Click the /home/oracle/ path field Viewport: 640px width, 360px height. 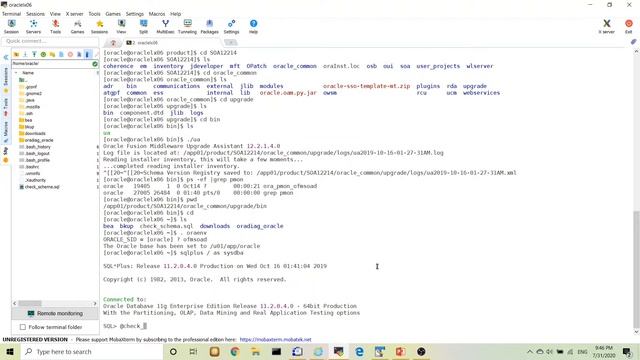(51, 64)
